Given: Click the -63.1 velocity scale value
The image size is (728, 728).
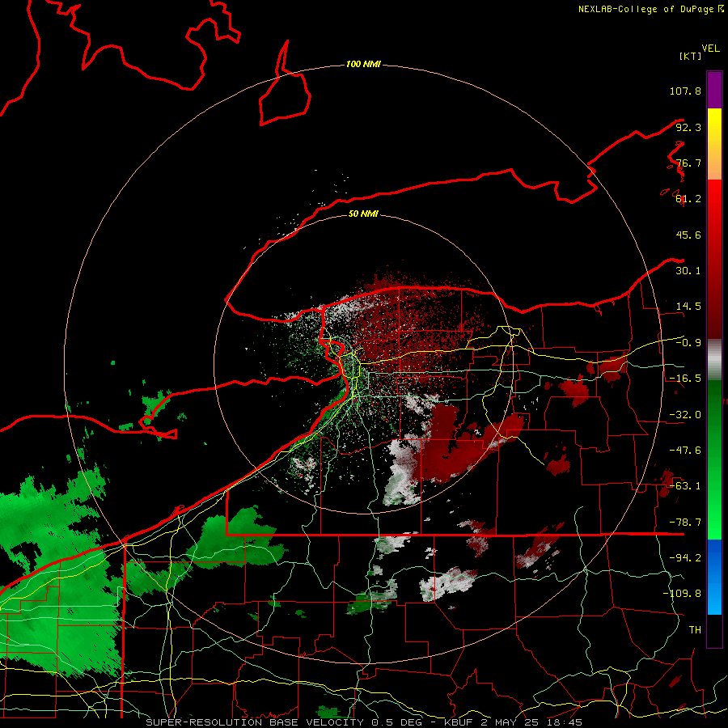Looking at the screenshot, I should coord(685,486).
